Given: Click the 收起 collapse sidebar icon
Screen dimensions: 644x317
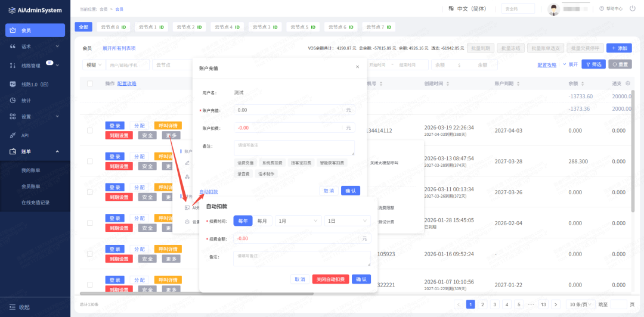Looking at the screenshot, I should tap(13, 307).
